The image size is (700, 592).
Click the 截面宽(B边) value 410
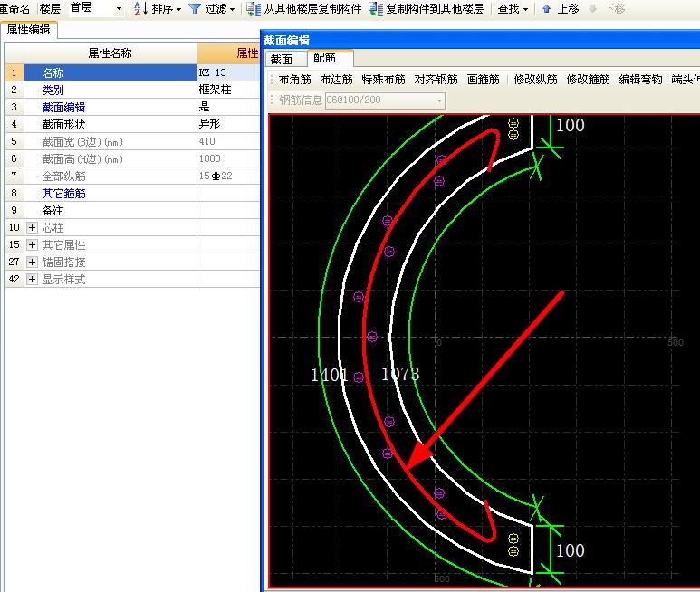click(228, 141)
